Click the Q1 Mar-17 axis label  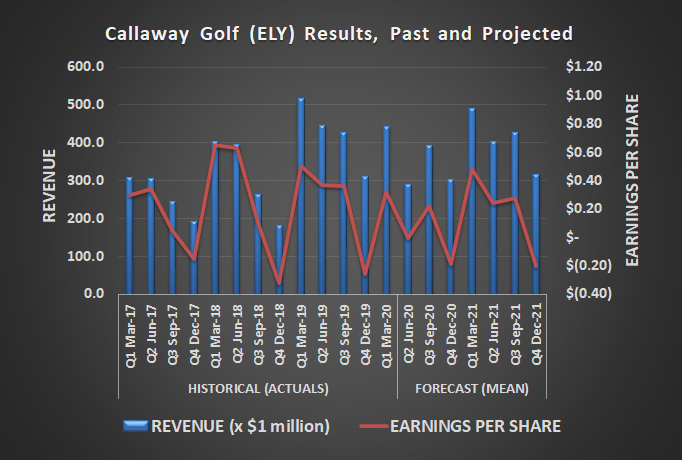pyautogui.click(x=130, y=335)
